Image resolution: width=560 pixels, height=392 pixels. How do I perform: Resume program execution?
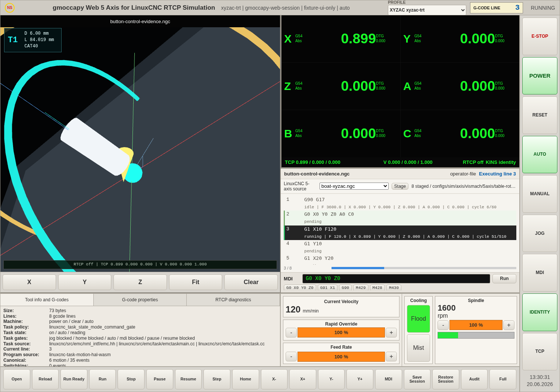coord(188,379)
